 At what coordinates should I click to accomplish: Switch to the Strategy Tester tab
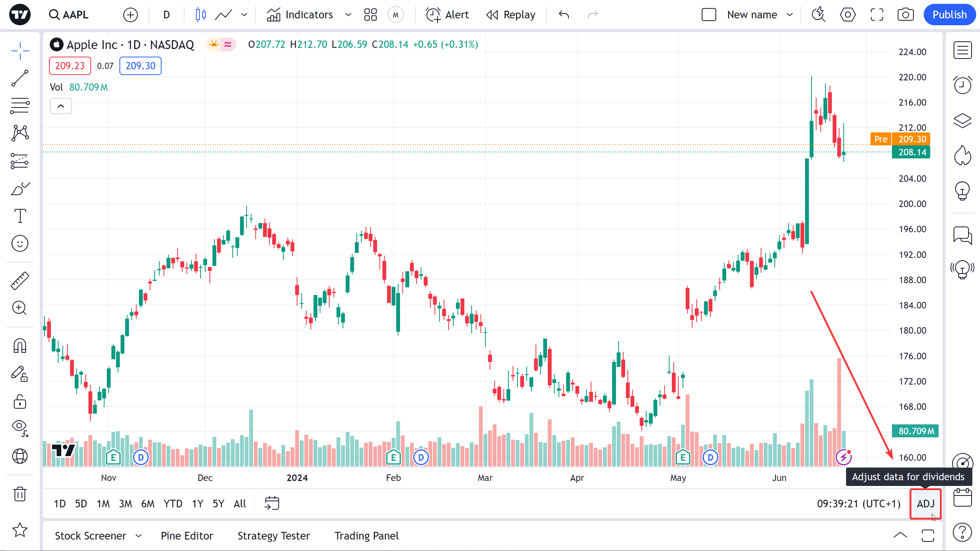tap(274, 536)
